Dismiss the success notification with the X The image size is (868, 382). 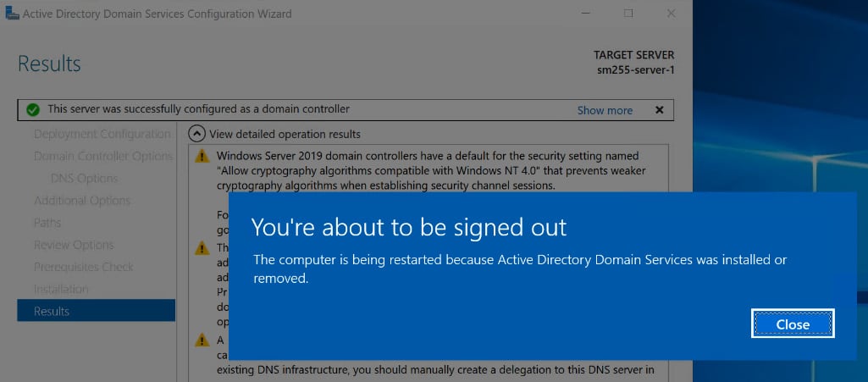(x=660, y=110)
